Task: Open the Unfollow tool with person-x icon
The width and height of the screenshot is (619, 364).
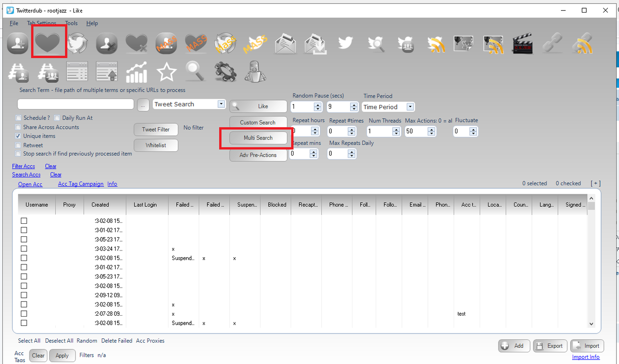Action: click(x=107, y=44)
